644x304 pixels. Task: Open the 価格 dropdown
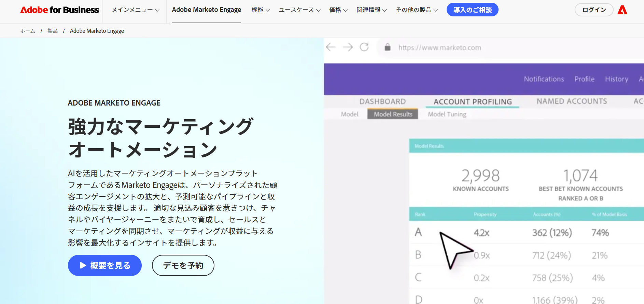pos(338,10)
